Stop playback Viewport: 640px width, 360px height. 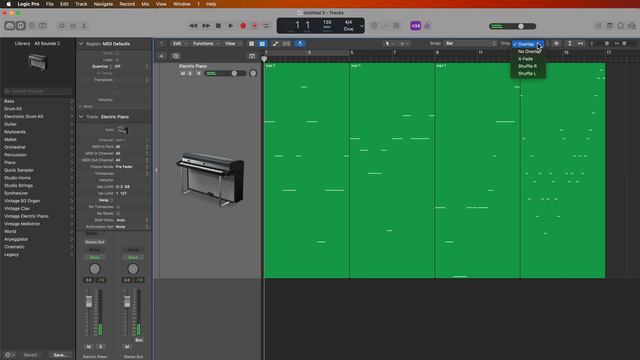coord(218,26)
